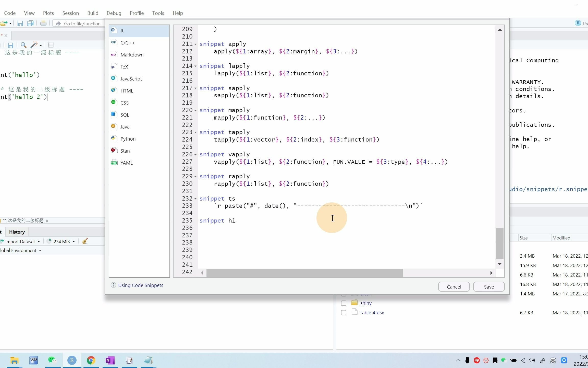Collapse the snippet ts fold arrow
The width and height of the screenshot is (588, 368).
195,199
